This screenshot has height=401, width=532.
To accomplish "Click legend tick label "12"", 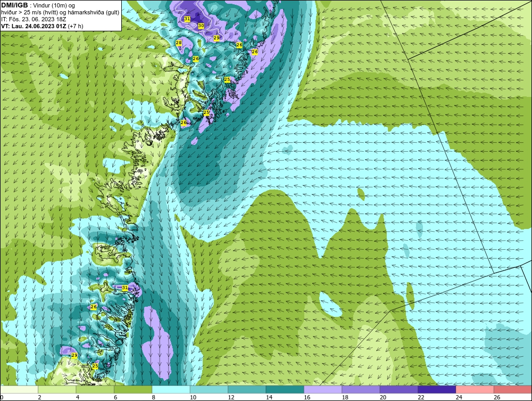I will (x=231, y=397).
